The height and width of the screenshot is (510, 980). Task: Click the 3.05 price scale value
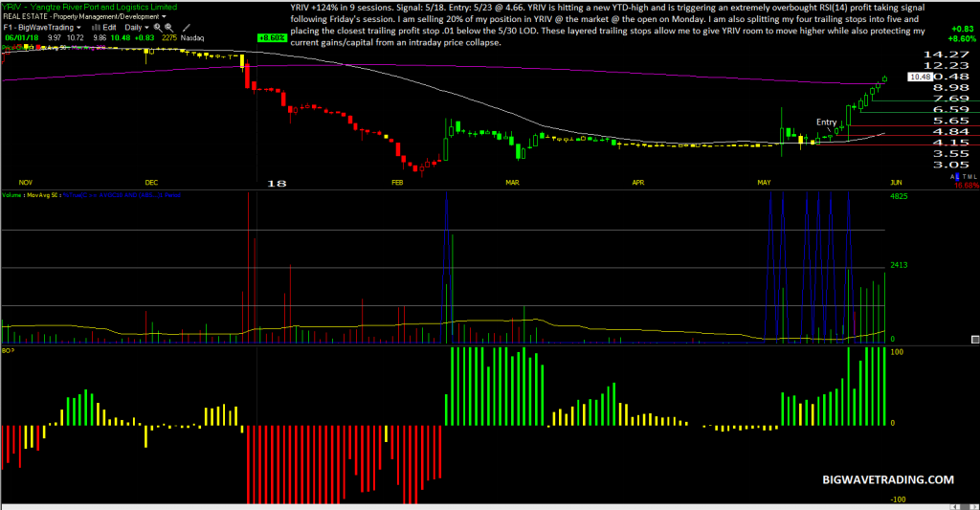(x=950, y=165)
